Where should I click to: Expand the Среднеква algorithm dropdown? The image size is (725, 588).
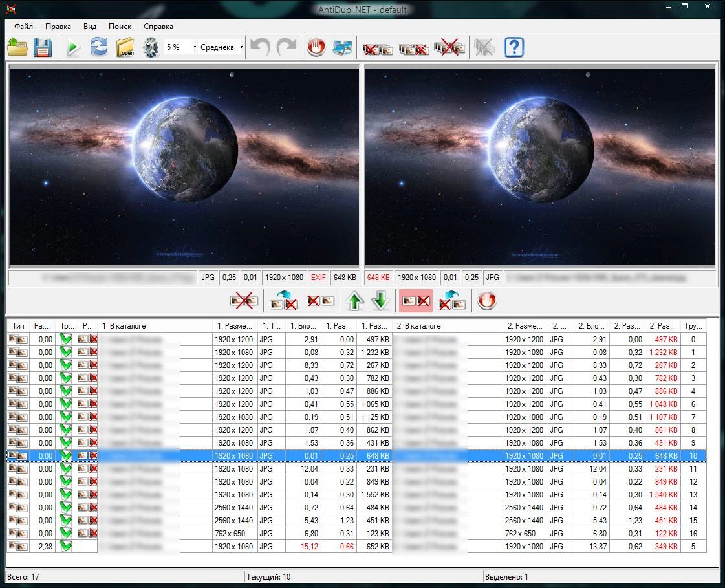[241, 47]
